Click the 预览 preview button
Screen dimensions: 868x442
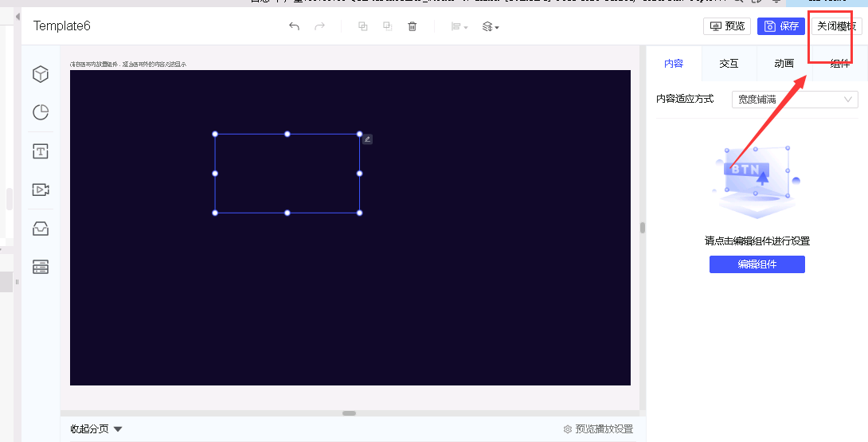coord(727,26)
